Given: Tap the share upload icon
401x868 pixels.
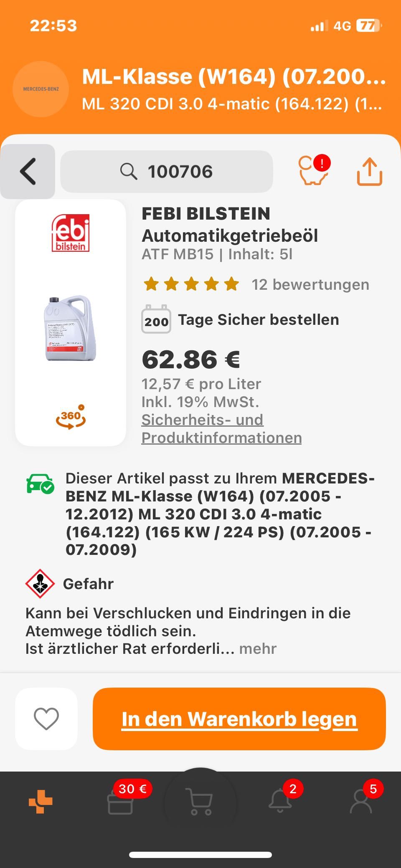Looking at the screenshot, I should 370,171.
